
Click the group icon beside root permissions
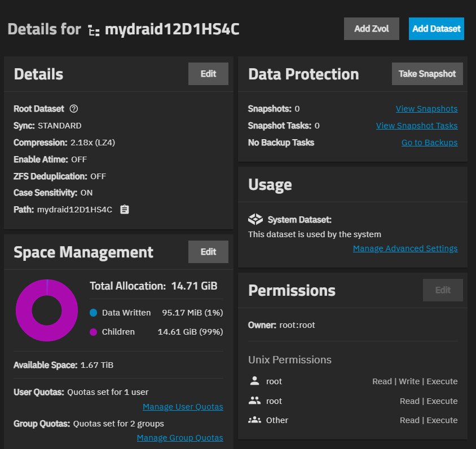(x=254, y=401)
